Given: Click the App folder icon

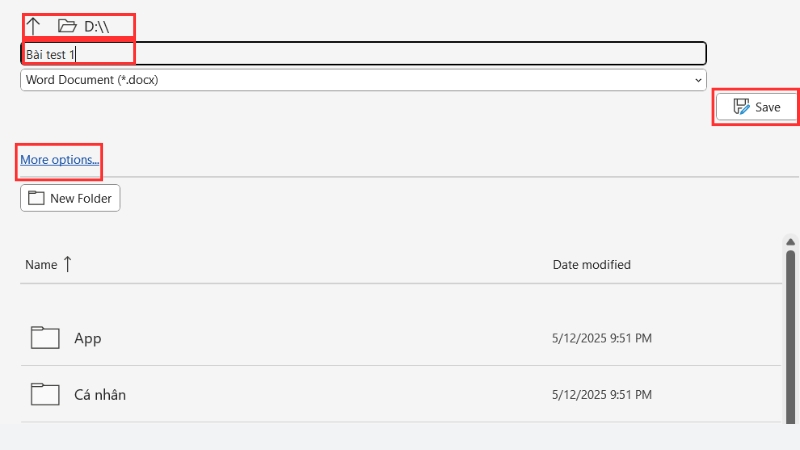Looking at the screenshot, I should point(45,338).
